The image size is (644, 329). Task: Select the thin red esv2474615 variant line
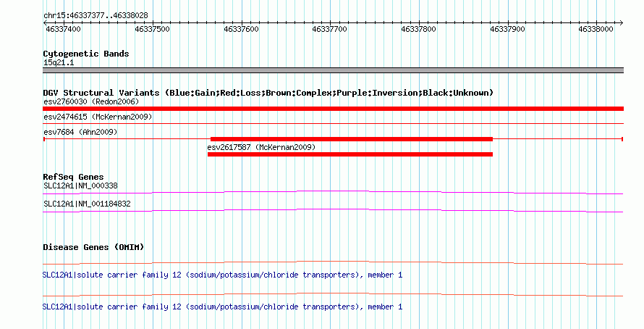[x=333, y=123]
